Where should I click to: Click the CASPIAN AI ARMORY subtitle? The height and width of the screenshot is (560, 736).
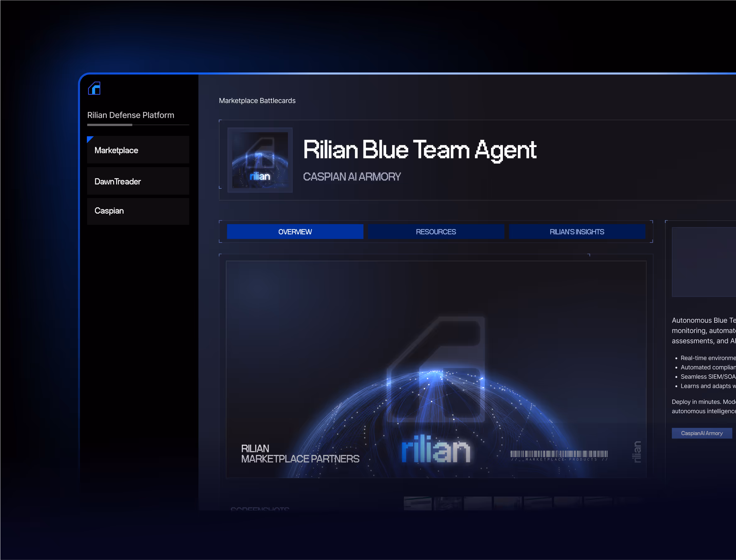[352, 177]
